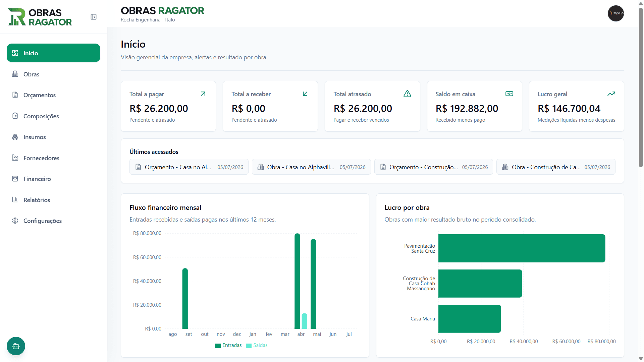Click the Medições líquidas menos despesas caption
Viewport: 644px width, 362px height.
point(576,120)
